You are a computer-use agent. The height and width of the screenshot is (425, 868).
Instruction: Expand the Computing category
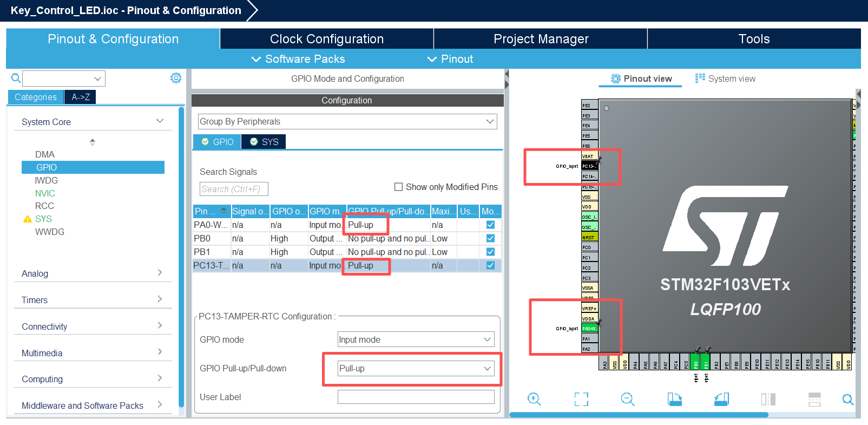160,378
